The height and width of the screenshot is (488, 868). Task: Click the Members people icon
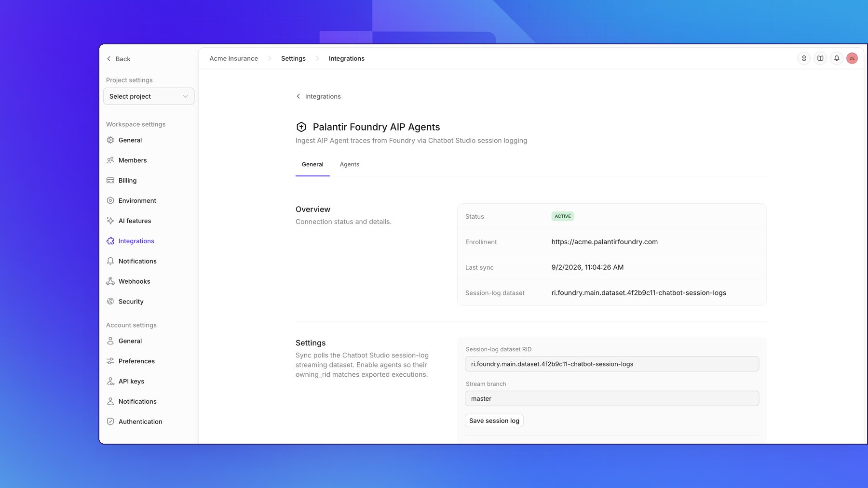(110, 160)
